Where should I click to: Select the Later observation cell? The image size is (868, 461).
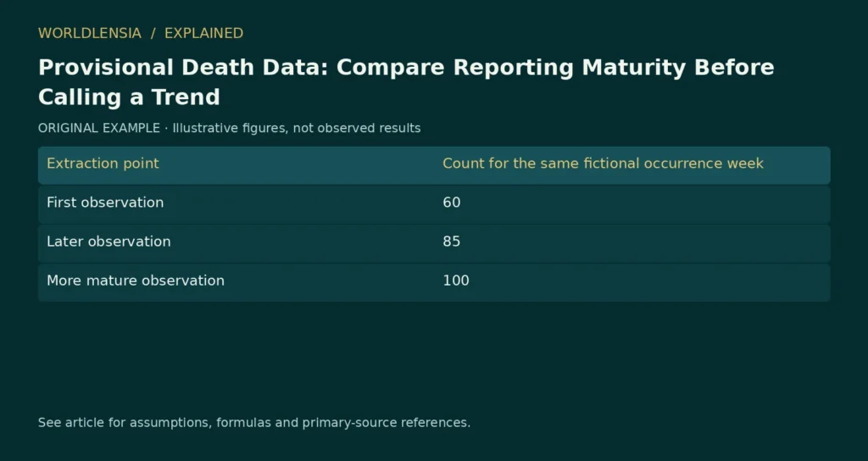click(108, 242)
